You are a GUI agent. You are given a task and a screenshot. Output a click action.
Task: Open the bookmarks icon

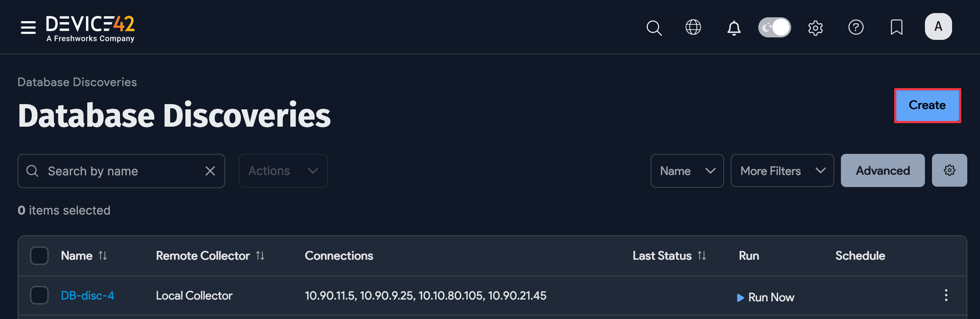point(897,27)
